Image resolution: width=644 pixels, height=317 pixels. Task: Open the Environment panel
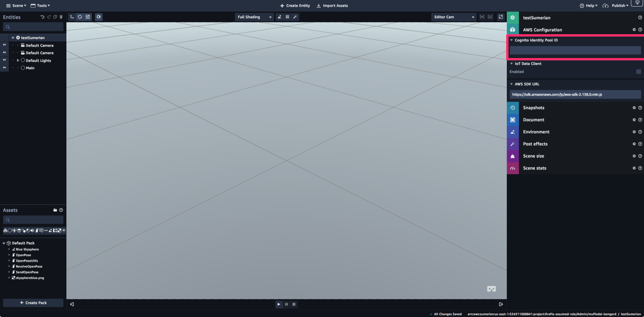(x=575, y=132)
